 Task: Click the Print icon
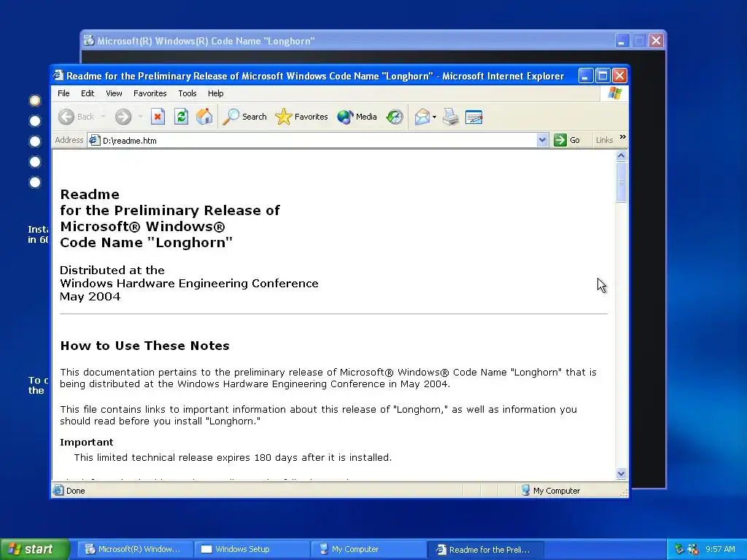point(451,117)
